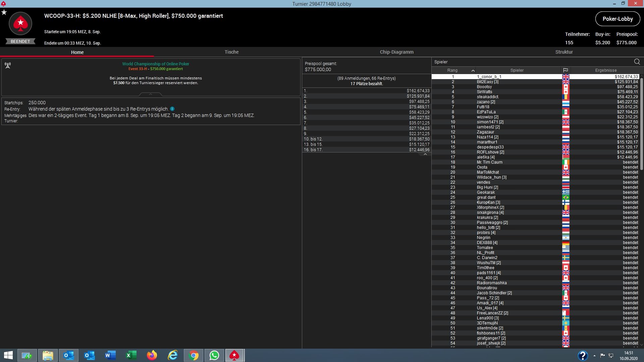Click the broadcast antenna icon
This screenshot has height=362, width=644.
coord(8,65)
